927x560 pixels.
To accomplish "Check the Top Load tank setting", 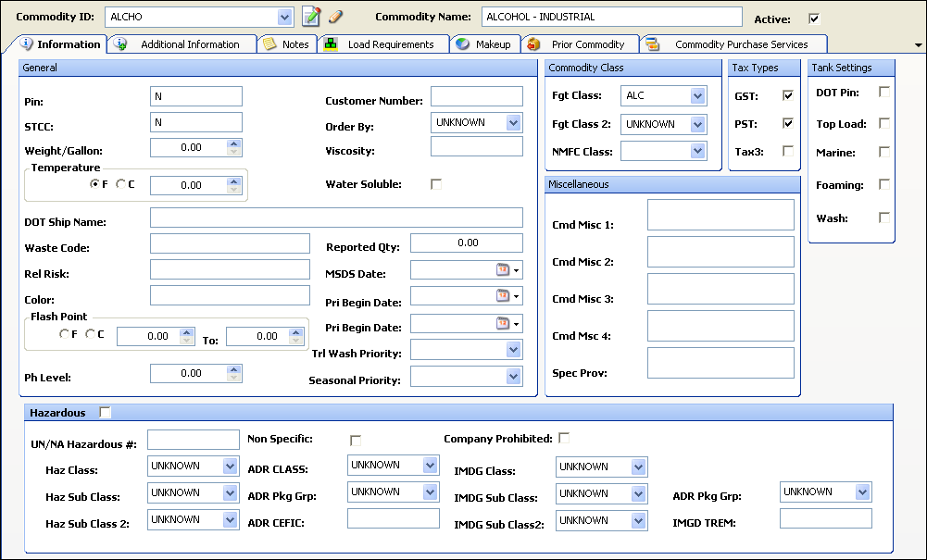I will click(884, 123).
